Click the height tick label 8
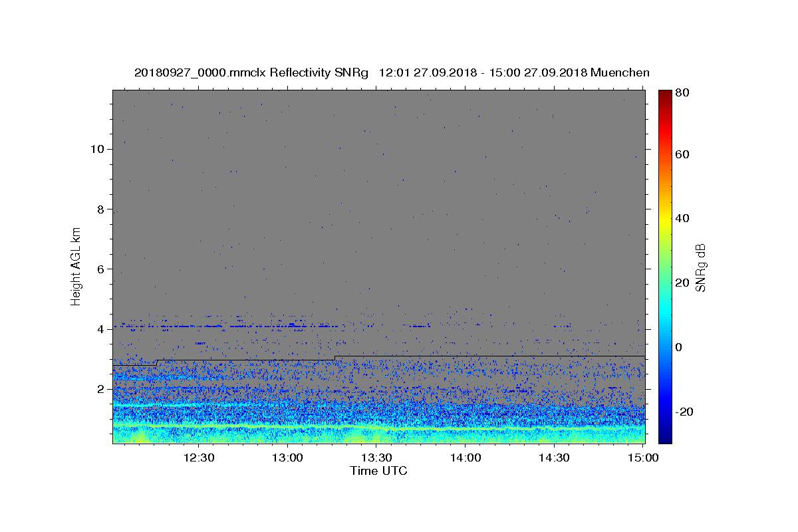Image resolution: width=798 pixels, height=532 pixels. [101, 209]
